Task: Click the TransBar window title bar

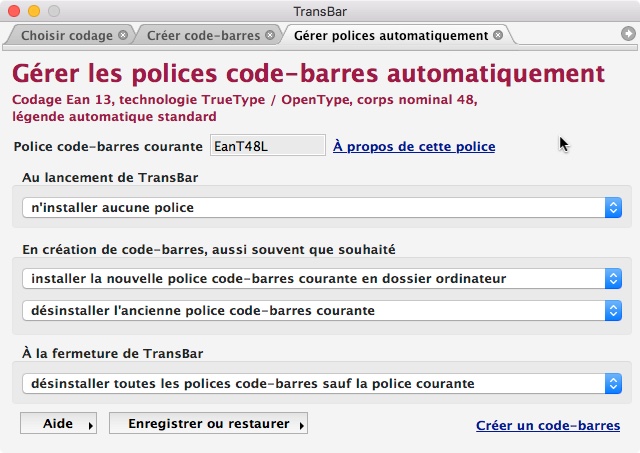Action: tap(320, 11)
